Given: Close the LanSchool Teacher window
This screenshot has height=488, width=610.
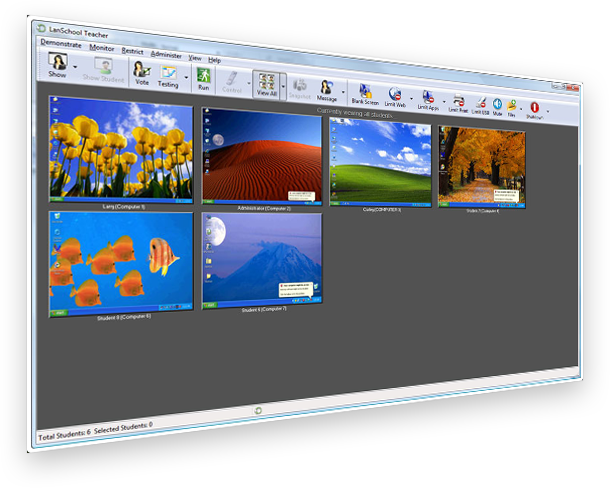Looking at the screenshot, I should pos(573,88).
